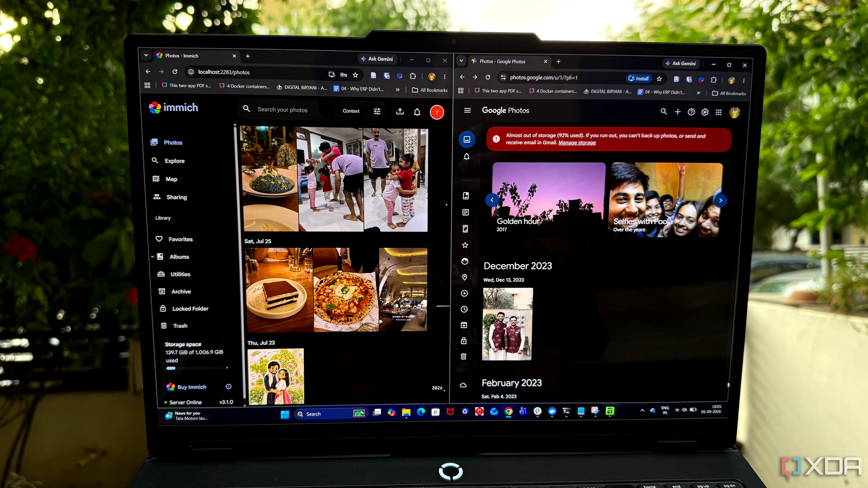Click the Google Photos create plus icon
This screenshot has width=868, height=488.
pos(678,112)
